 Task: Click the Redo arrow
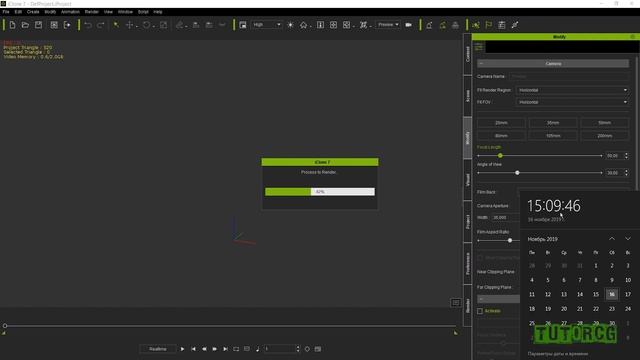100,25
